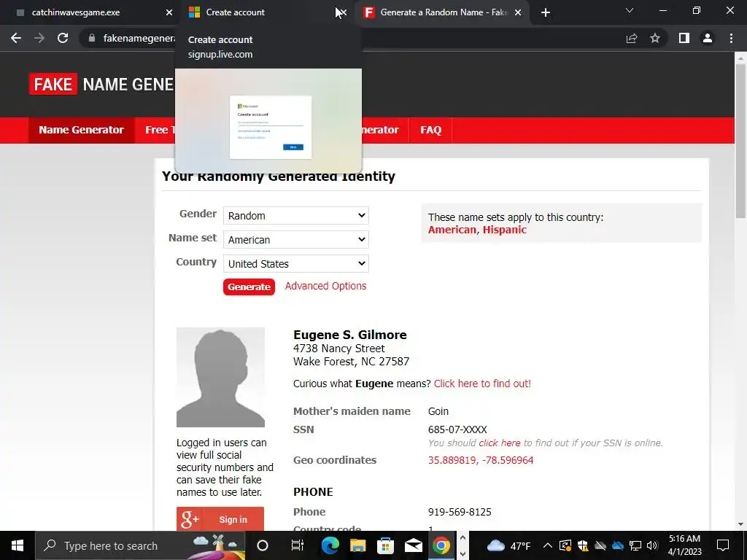The image size is (747, 560).
Task: Open the notification center icon
Action: pos(723,545)
